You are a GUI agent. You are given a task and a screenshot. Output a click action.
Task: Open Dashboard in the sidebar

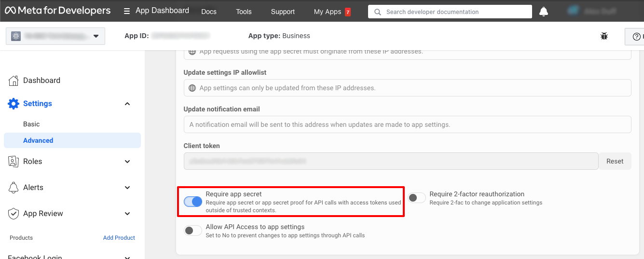[x=41, y=81]
